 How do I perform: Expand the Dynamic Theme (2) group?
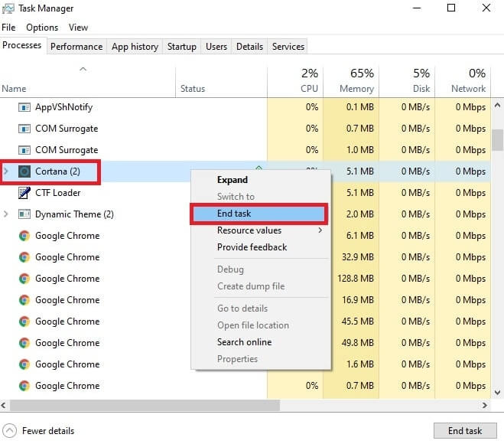6,214
